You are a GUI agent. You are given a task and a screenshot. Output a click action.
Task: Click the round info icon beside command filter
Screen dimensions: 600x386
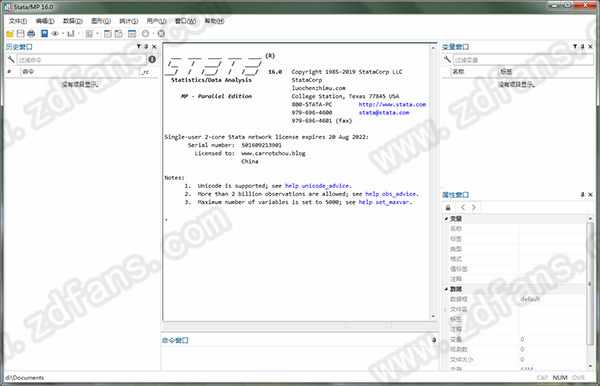pyautogui.click(x=152, y=59)
